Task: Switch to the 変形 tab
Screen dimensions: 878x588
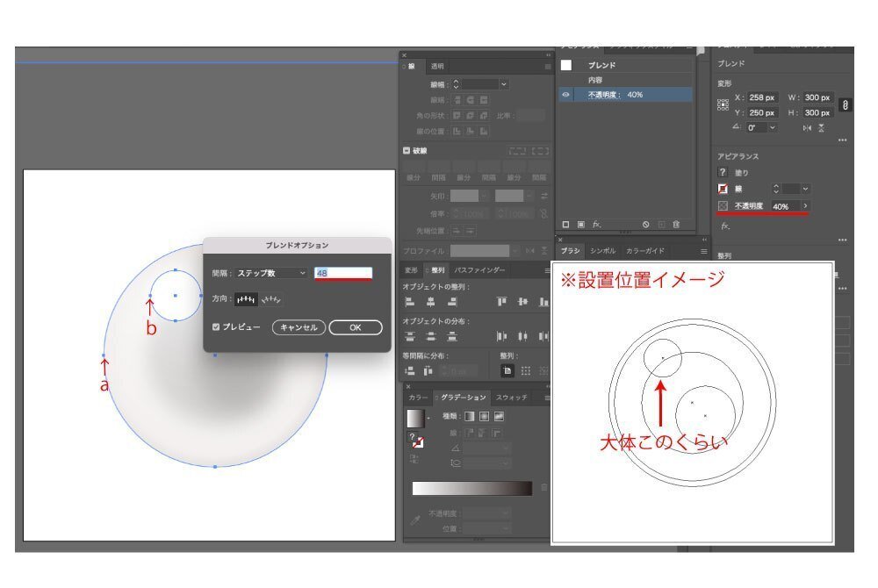Action: [x=411, y=270]
